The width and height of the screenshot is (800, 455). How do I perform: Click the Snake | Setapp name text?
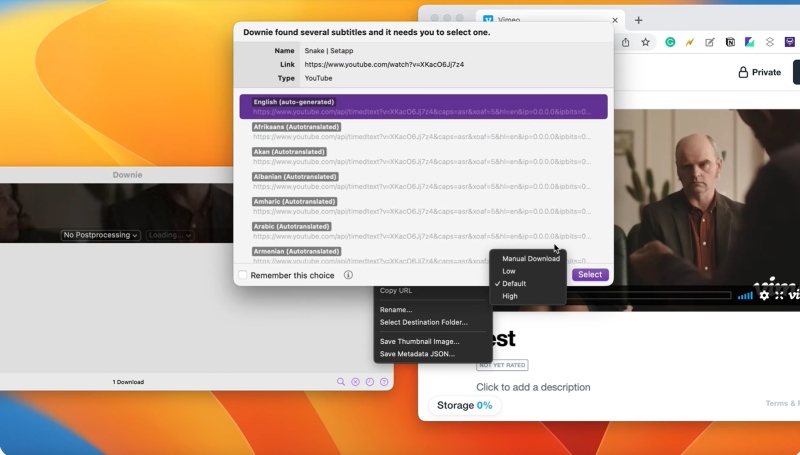(329, 50)
